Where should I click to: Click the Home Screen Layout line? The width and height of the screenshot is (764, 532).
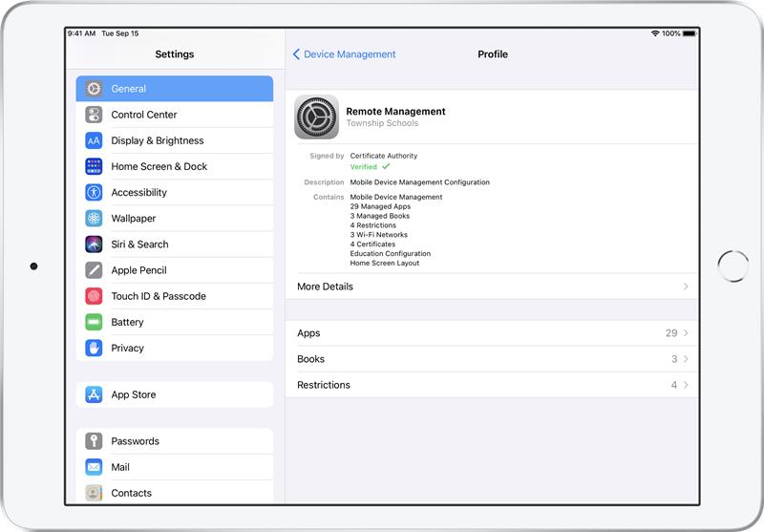coord(385,263)
